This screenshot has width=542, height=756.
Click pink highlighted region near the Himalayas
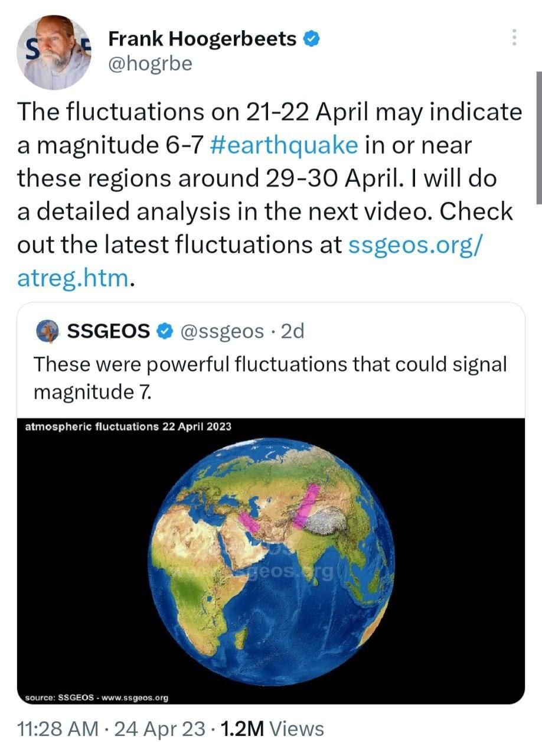[x=307, y=505]
